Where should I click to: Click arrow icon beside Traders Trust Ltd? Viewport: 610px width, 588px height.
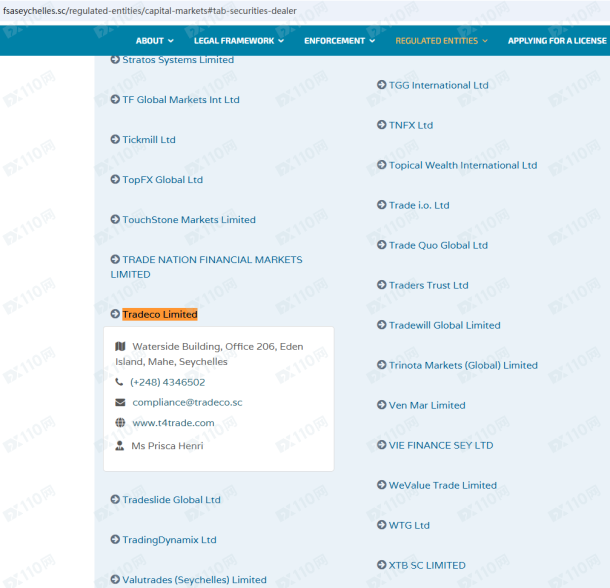[382, 285]
